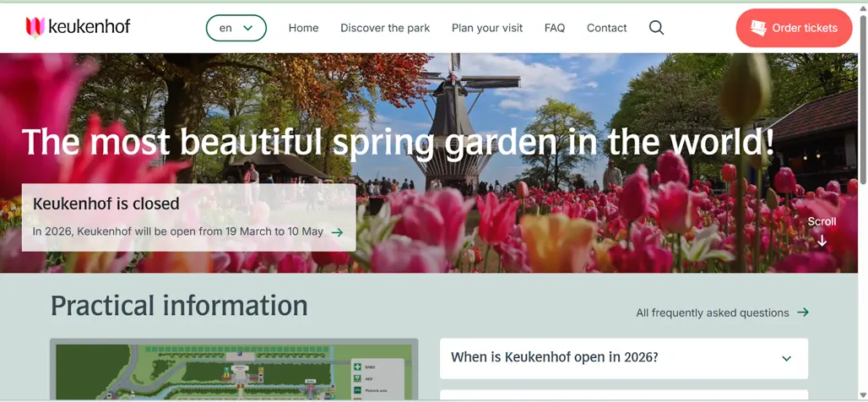This screenshot has height=402, width=868.
Task: Click the EHBO first aid map icon
Action: click(x=358, y=367)
